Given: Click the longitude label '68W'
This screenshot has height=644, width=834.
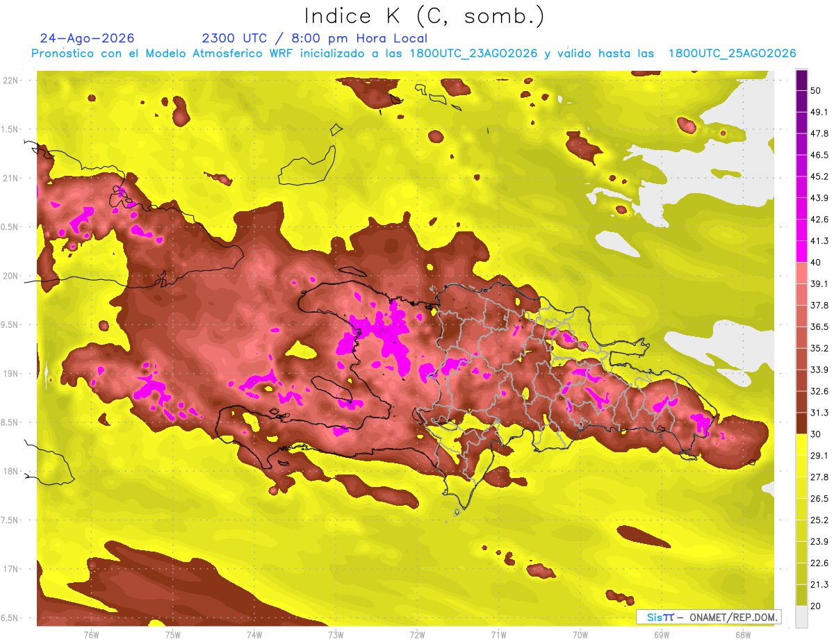Looking at the screenshot, I should pos(743,635).
